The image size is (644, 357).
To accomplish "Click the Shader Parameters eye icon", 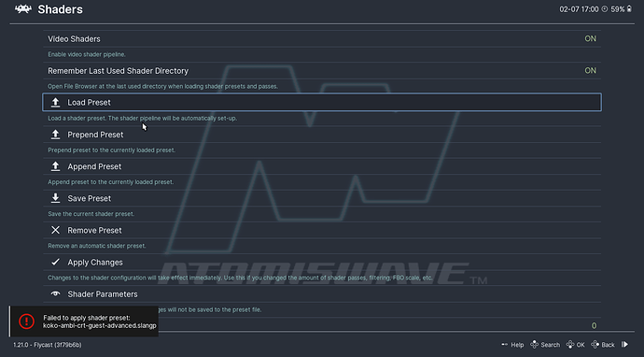I will click(x=55, y=293).
